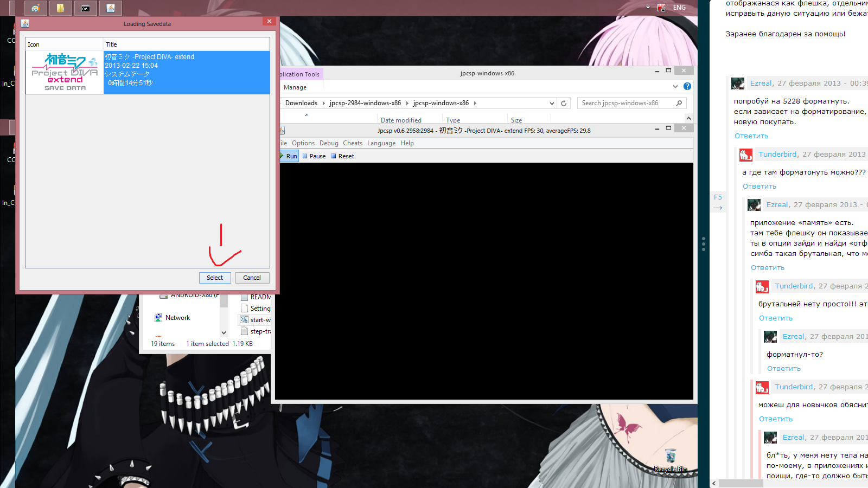This screenshot has height=488, width=868.
Task: Click jpcsp-2984-windows-x86 in the address path
Action: pyautogui.click(x=365, y=103)
